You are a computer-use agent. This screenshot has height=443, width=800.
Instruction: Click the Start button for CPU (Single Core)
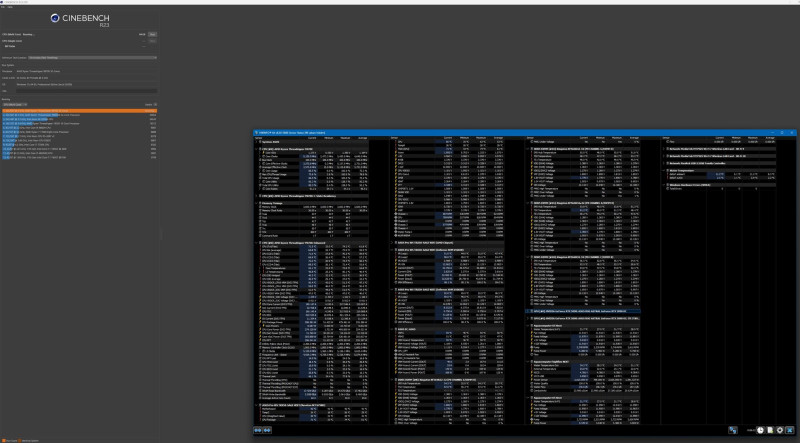[152, 41]
